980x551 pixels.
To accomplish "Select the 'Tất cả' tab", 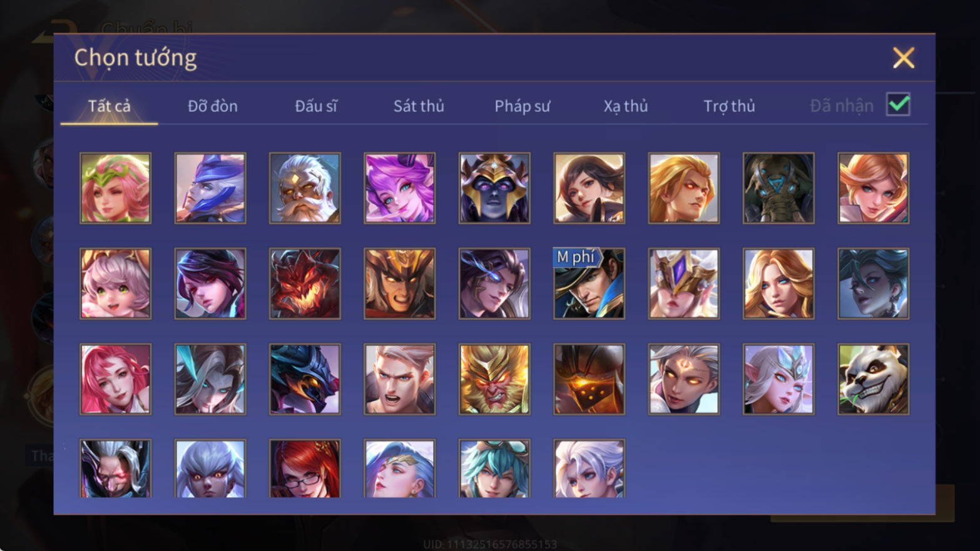I will pyautogui.click(x=109, y=106).
